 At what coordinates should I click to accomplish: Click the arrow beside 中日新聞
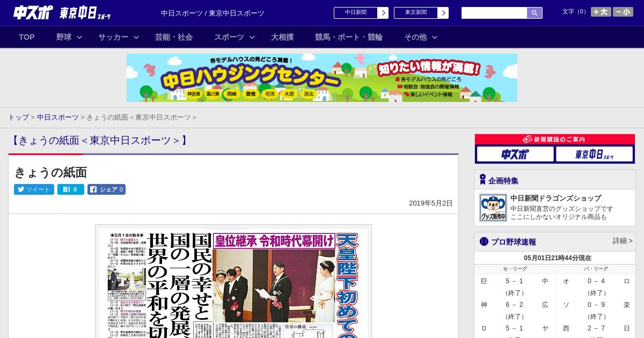(383, 13)
